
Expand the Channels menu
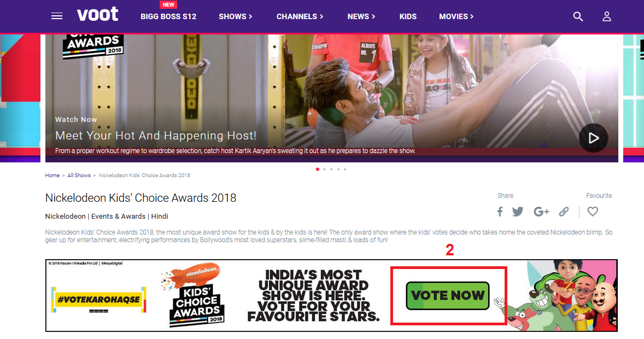pyautogui.click(x=300, y=16)
